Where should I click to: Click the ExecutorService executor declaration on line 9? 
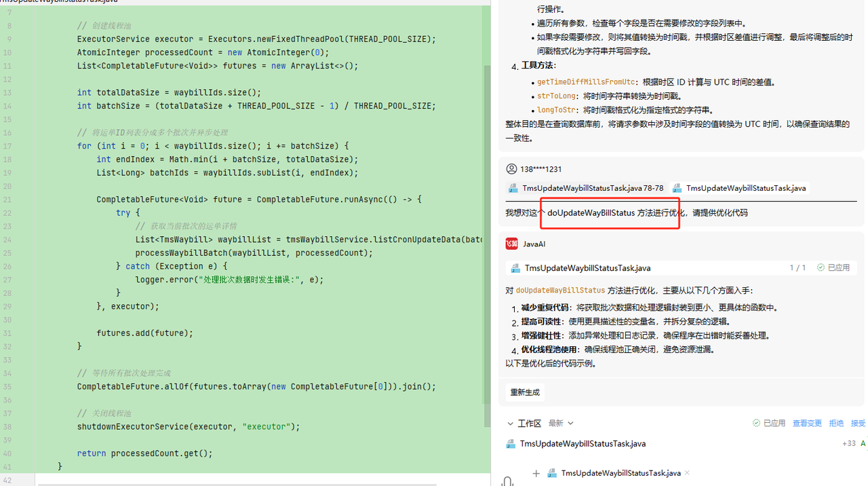click(256, 39)
